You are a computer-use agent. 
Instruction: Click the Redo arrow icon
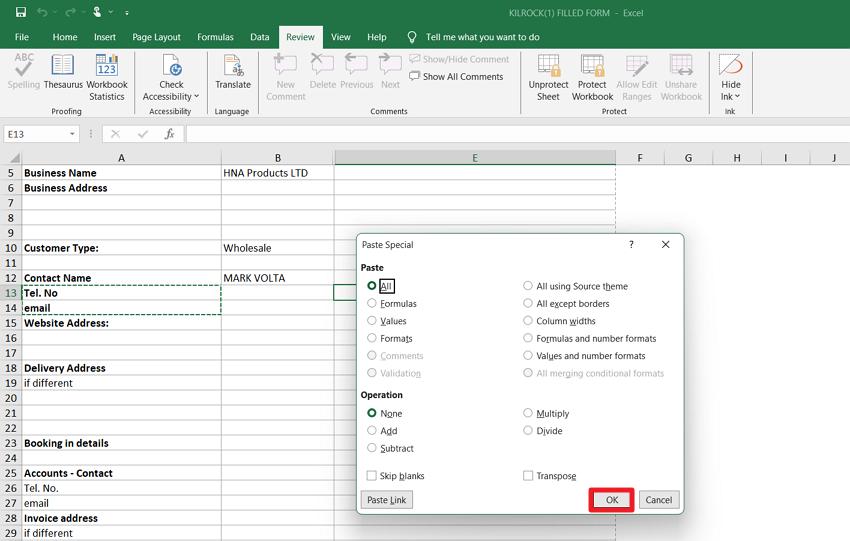point(70,12)
